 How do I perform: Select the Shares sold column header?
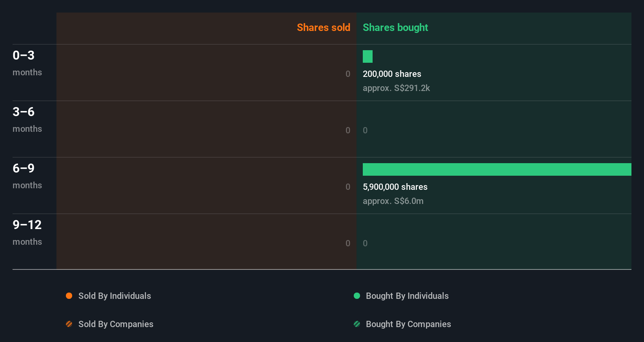(323, 27)
